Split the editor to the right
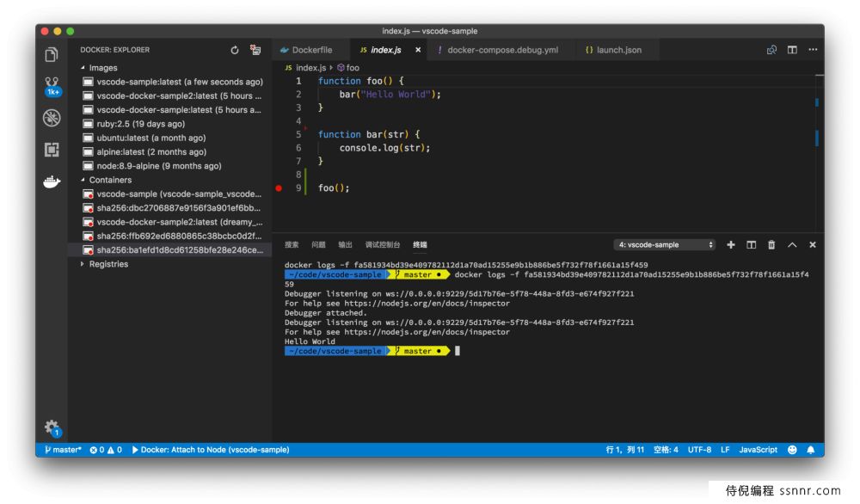 [x=792, y=50]
